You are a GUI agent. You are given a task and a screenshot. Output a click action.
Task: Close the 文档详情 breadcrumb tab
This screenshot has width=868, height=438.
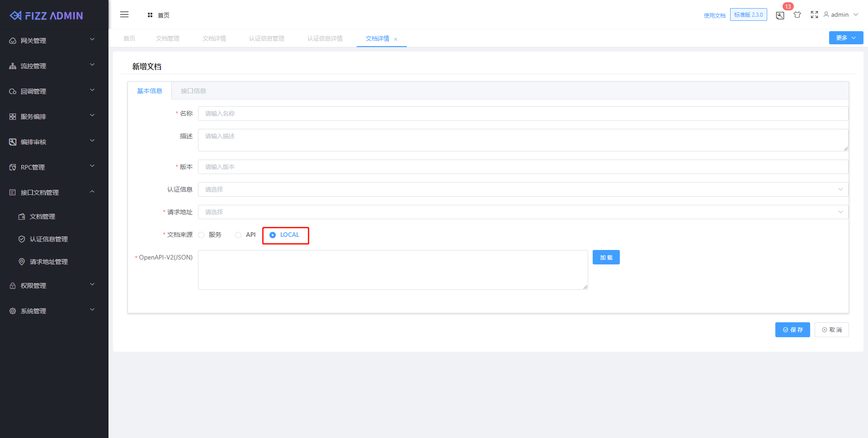pos(396,39)
